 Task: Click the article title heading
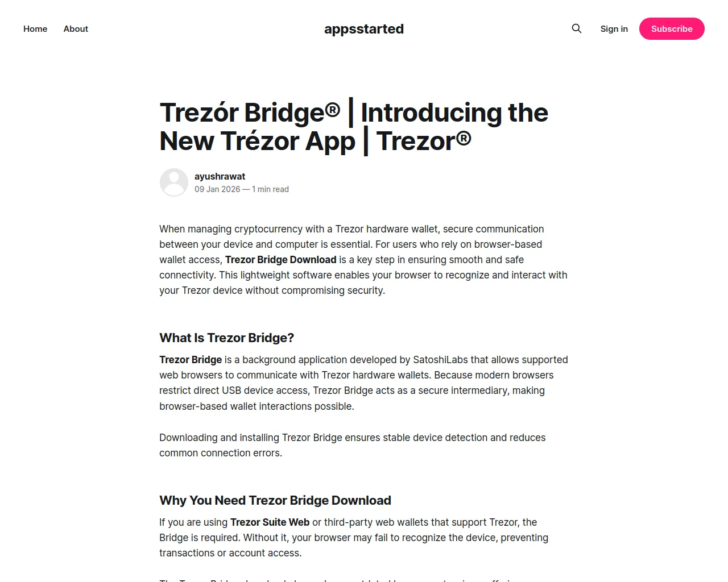pos(354,127)
